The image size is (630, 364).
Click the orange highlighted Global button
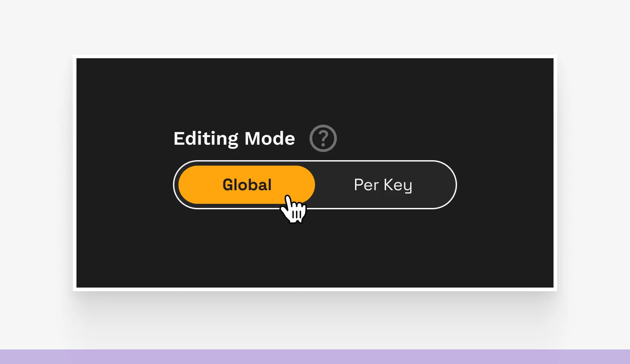[247, 185]
